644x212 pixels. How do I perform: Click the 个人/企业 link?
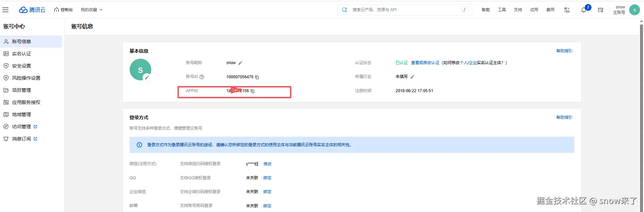coord(468,63)
